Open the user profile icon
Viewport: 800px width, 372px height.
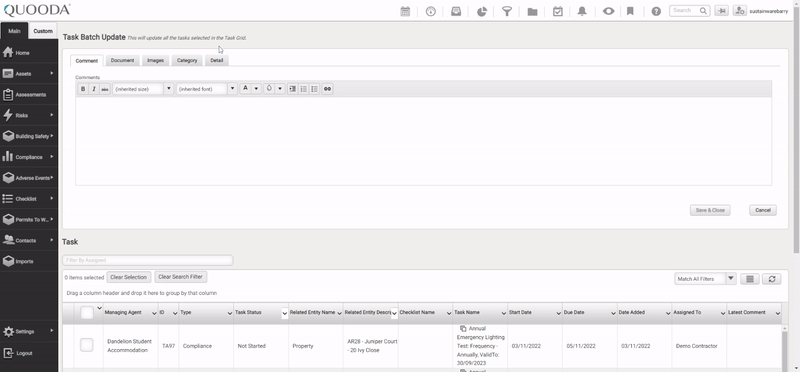point(740,11)
